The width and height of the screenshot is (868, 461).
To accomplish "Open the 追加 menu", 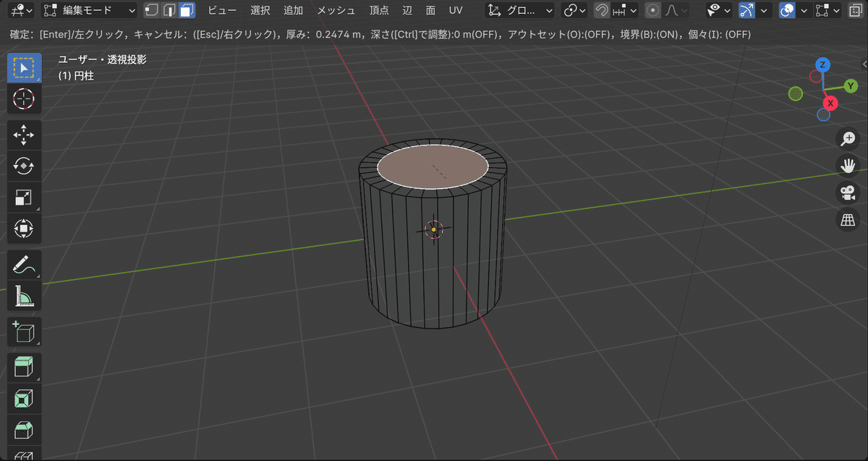I will pyautogui.click(x=293, y=10).
